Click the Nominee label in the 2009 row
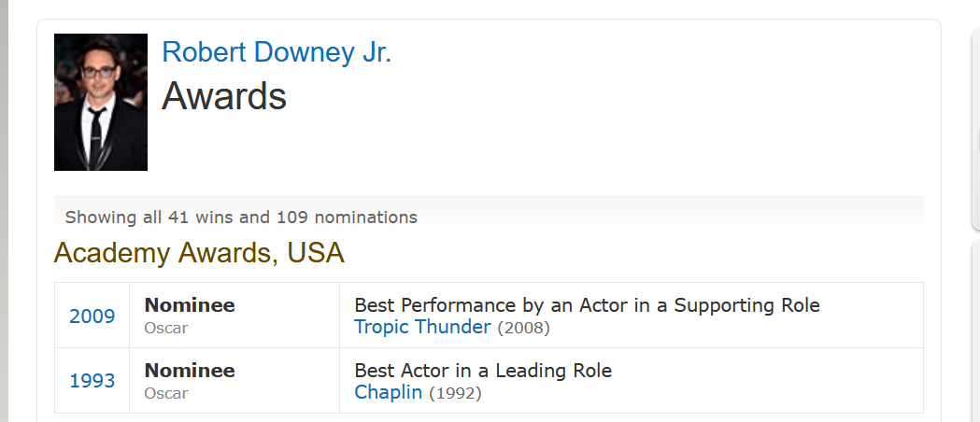This screenshot has height=422, width=980. click(x=190, y=305)
